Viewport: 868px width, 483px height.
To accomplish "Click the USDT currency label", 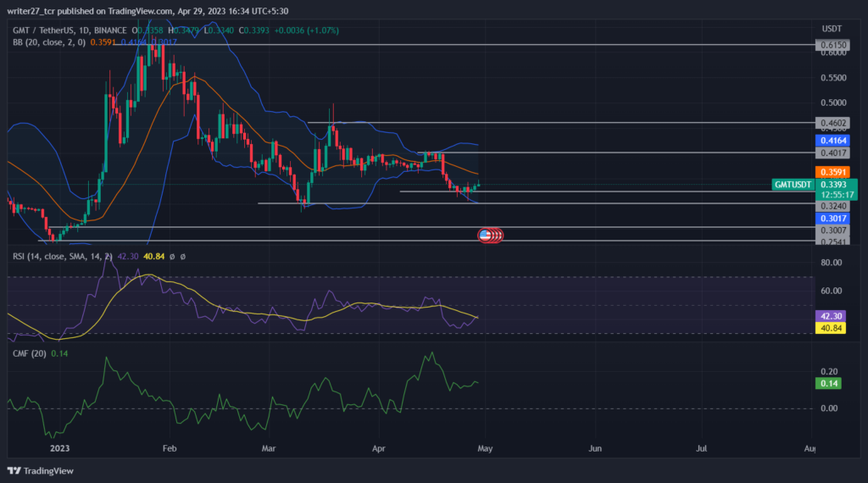I will (x=832, y=29).
